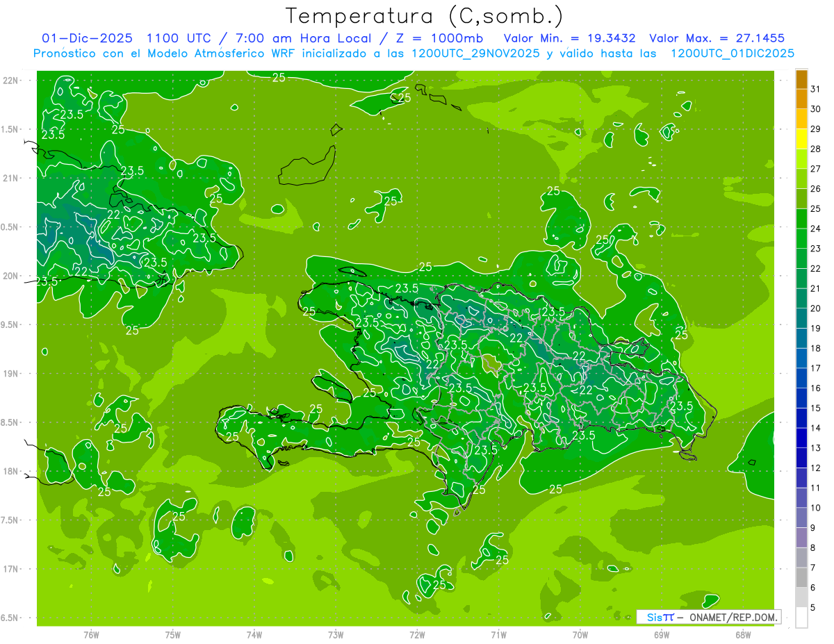Click the "76W" longitude axis label
834x644 pixels.
coord(91,635)
